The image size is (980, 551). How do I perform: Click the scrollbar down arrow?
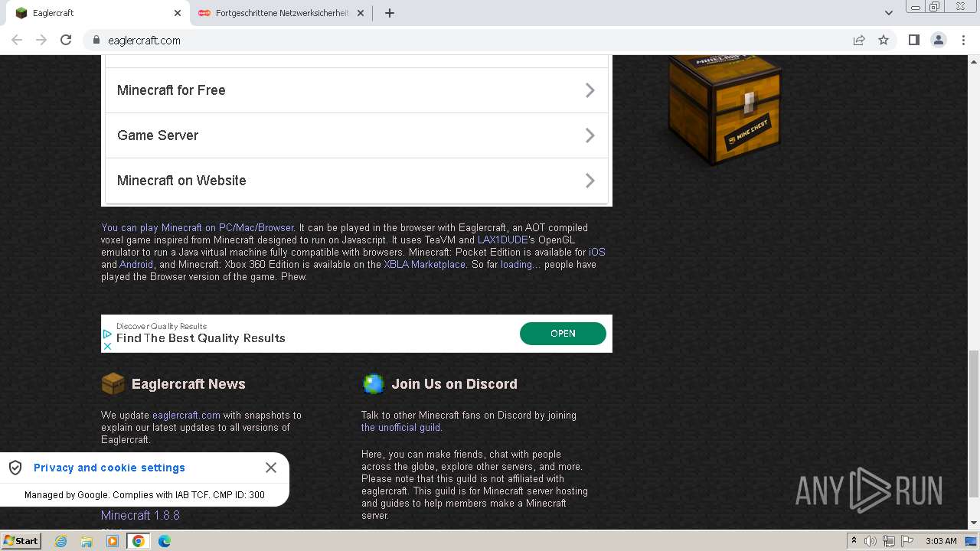[x=973, y=523]
